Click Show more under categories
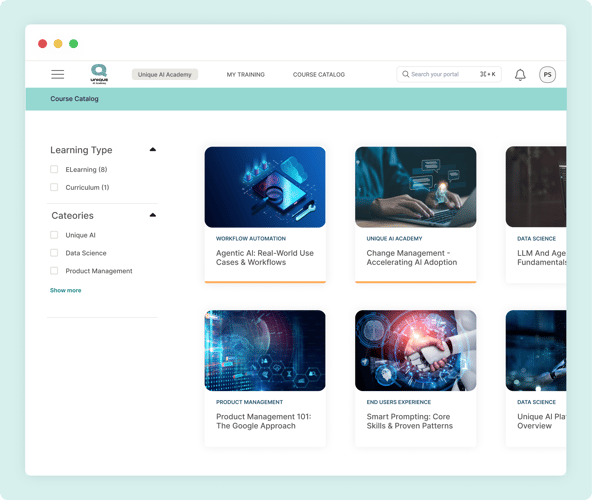The width and height of the screenshot is (592, 500). pyautogui.click(x=66, y=290)
